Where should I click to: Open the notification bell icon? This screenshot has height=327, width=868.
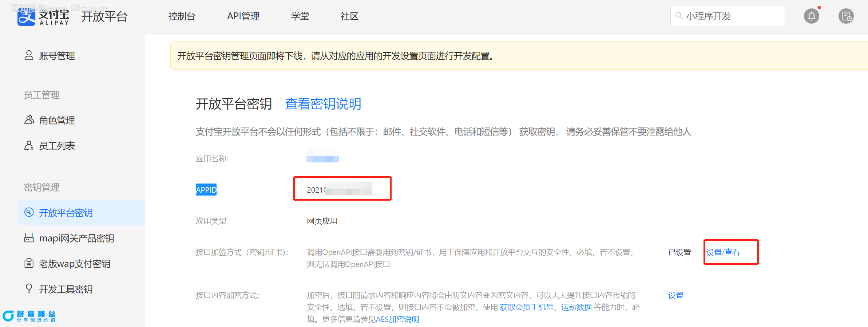[x=811, y=16]
